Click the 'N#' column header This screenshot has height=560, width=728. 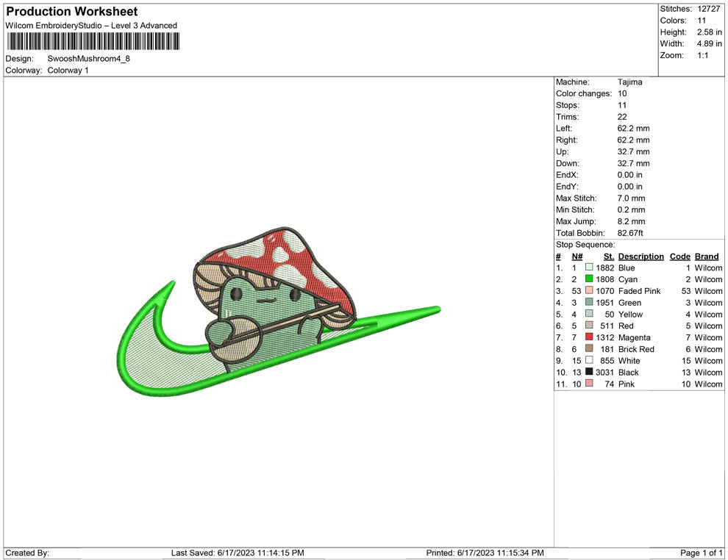click(577, 256)
